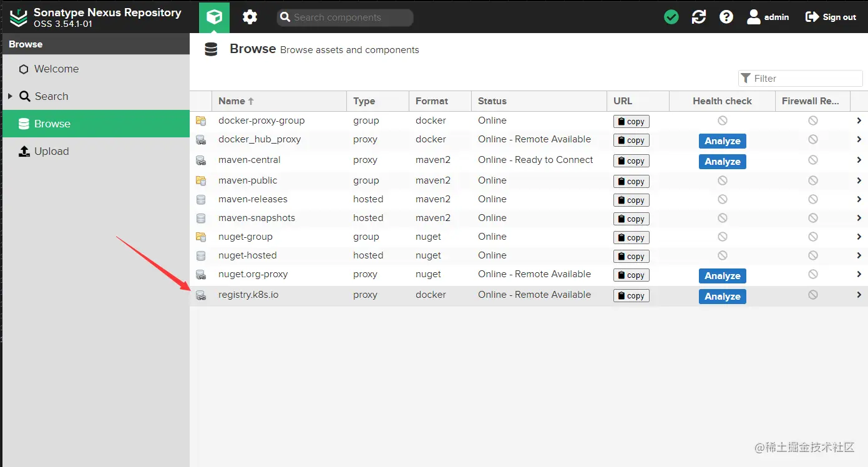Click the maven-public group folder icon
The height and width of the screenshot is (467, 868).
coord(201,180)
